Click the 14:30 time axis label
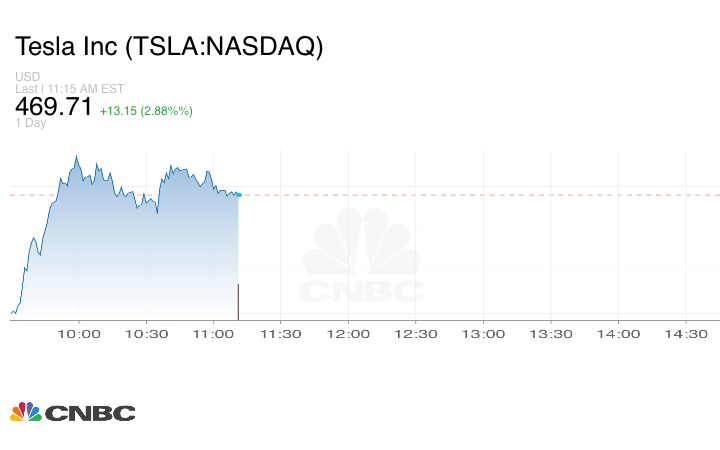Screen dimensions: 720x450 [x=686, y=334]
